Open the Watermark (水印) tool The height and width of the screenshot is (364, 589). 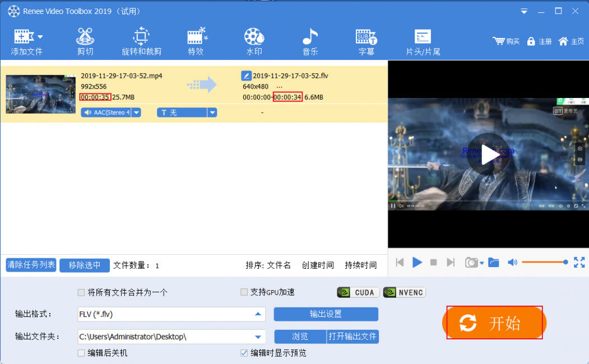(x=254, y=41)
